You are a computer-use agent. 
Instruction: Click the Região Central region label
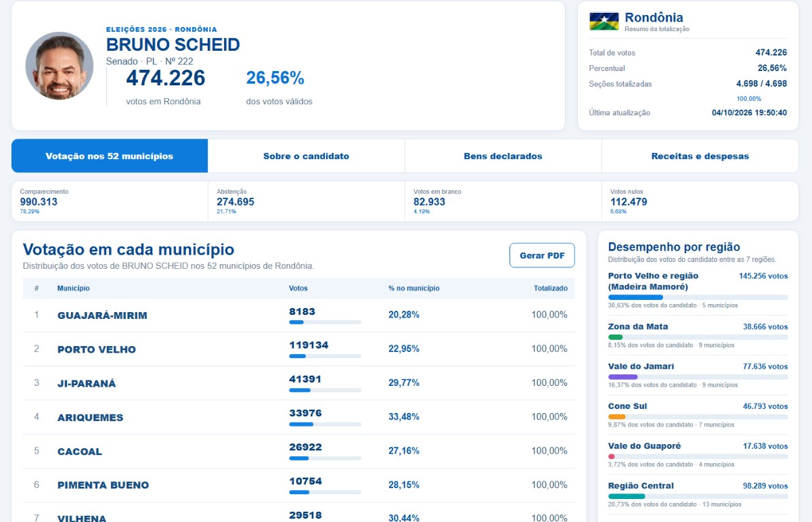coord(641,485)
